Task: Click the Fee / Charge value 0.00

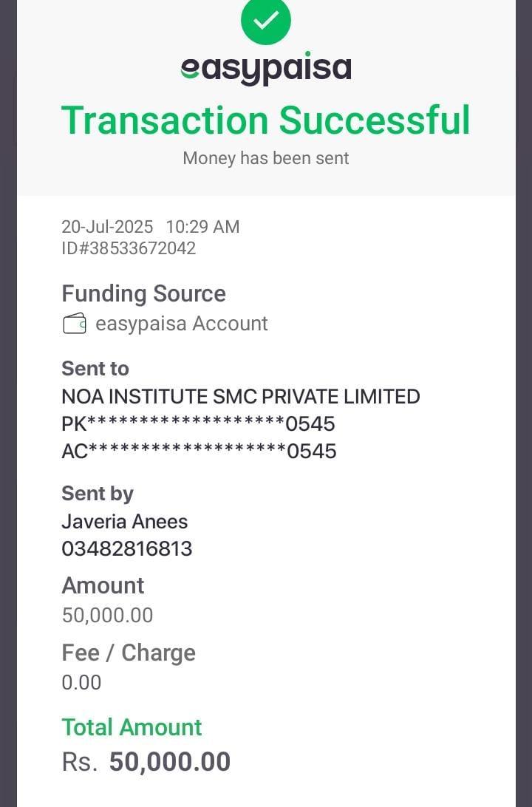Action: click(x=81, y=682)
